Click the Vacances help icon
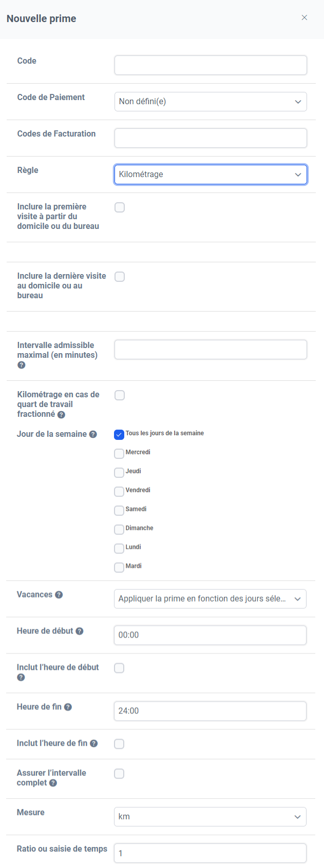324x868 pixels. (x=59, y=595)
